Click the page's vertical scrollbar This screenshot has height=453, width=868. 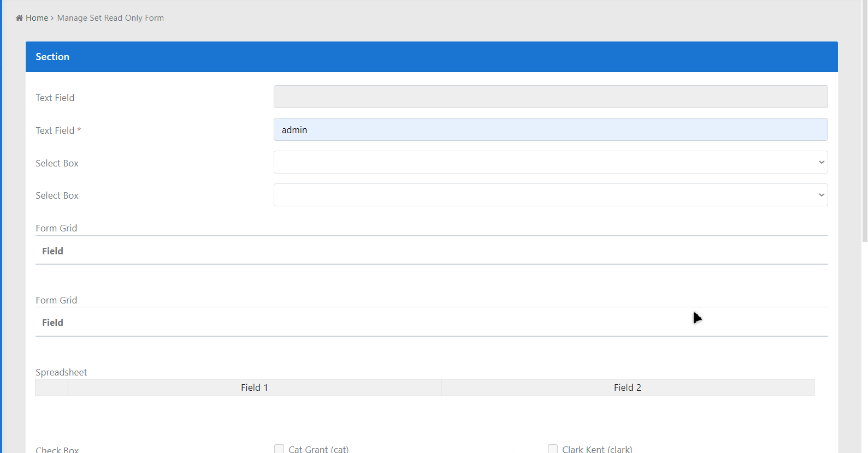coord(864,120)
